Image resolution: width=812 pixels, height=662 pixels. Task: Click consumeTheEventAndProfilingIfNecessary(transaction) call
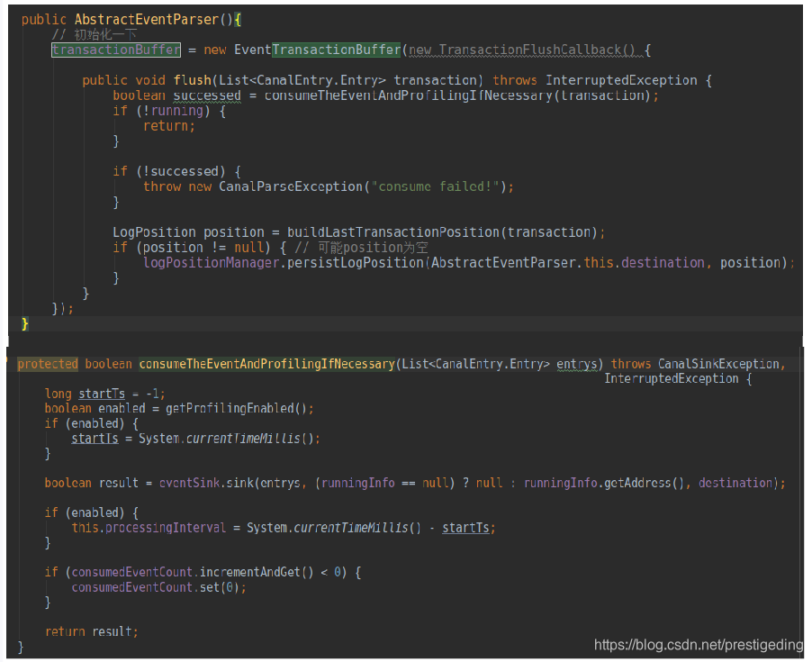pos(457,95)
